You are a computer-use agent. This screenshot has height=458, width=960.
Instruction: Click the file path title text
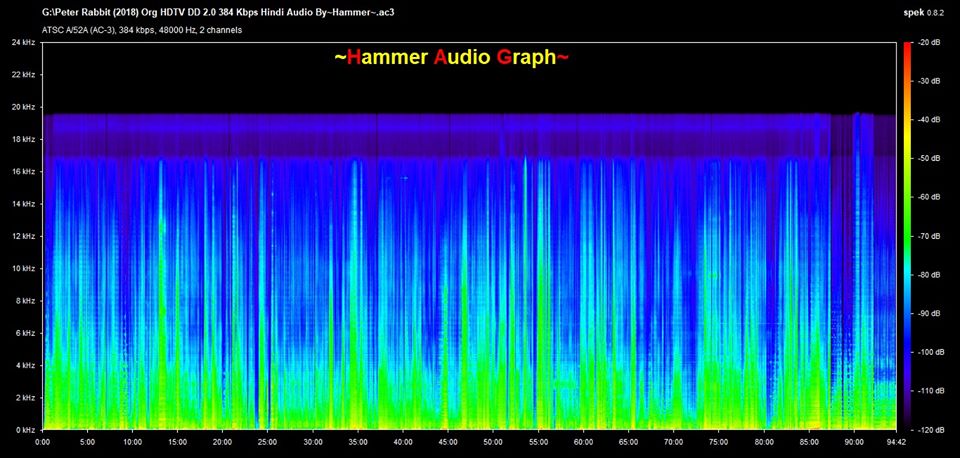point(218,12)
